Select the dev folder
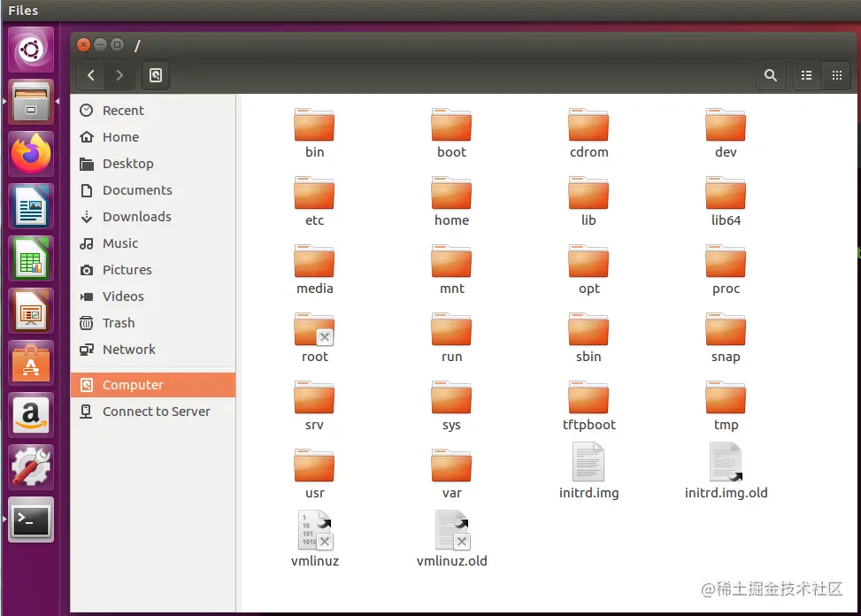 (726, 134)
